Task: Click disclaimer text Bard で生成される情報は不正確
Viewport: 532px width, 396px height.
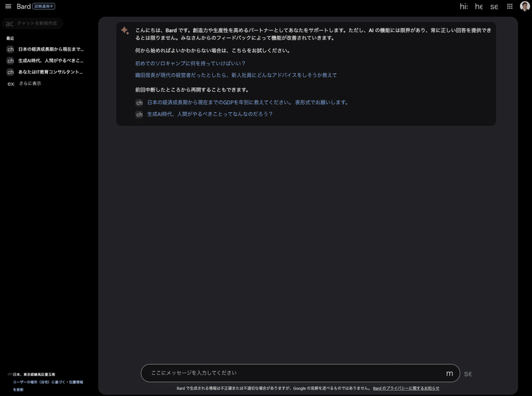Action: tap(274, 388)
